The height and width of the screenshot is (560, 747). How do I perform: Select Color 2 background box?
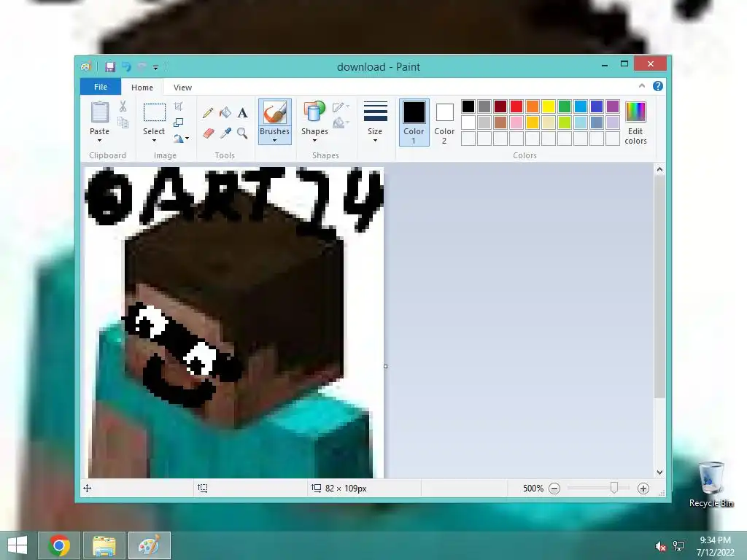click(444, 122)
